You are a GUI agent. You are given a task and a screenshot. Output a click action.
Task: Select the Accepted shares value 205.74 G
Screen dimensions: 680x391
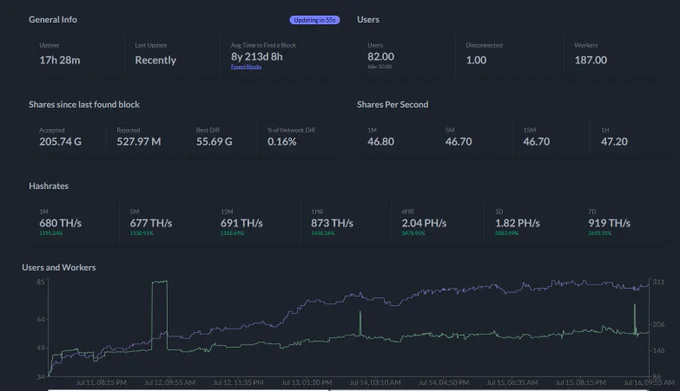60,142
